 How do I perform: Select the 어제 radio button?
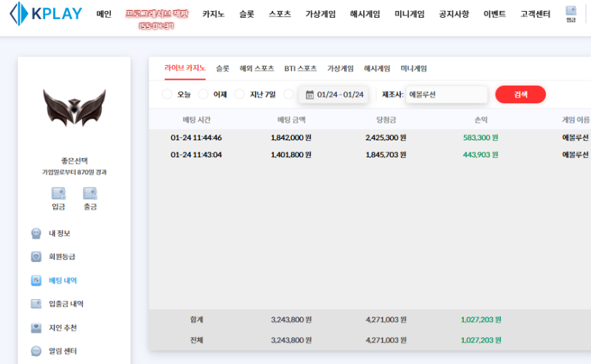coord(203,95)
